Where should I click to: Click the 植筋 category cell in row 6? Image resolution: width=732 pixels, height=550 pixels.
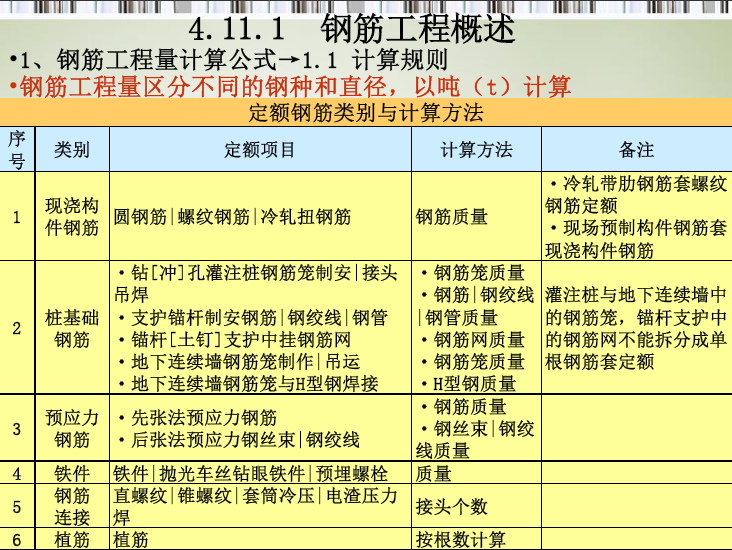72,540
